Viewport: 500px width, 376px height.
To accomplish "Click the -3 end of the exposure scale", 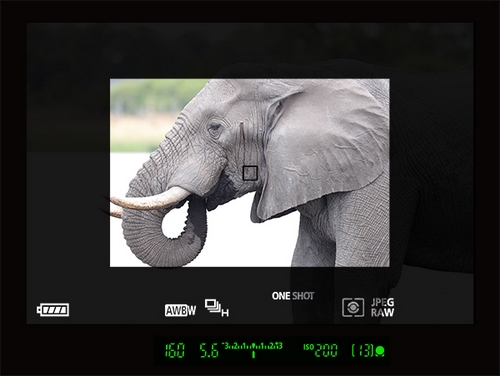I will [226, 346].
